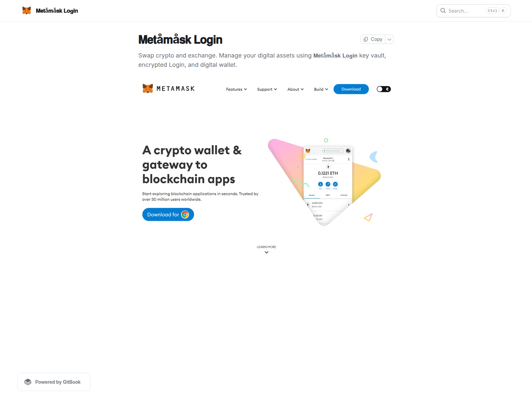Viewport: 532px width, 399px height.
Task: Select the Swap icon in the wallet preview
Action: 335,185
